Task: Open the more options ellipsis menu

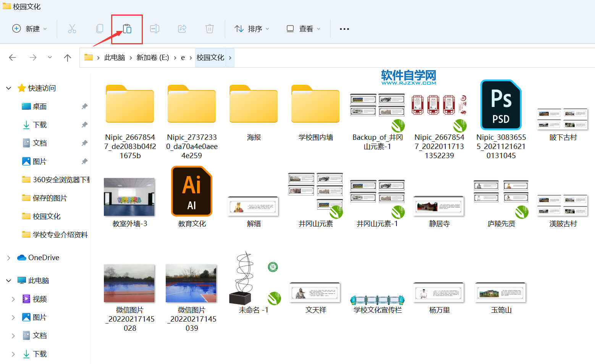Action: click(344, 29)
